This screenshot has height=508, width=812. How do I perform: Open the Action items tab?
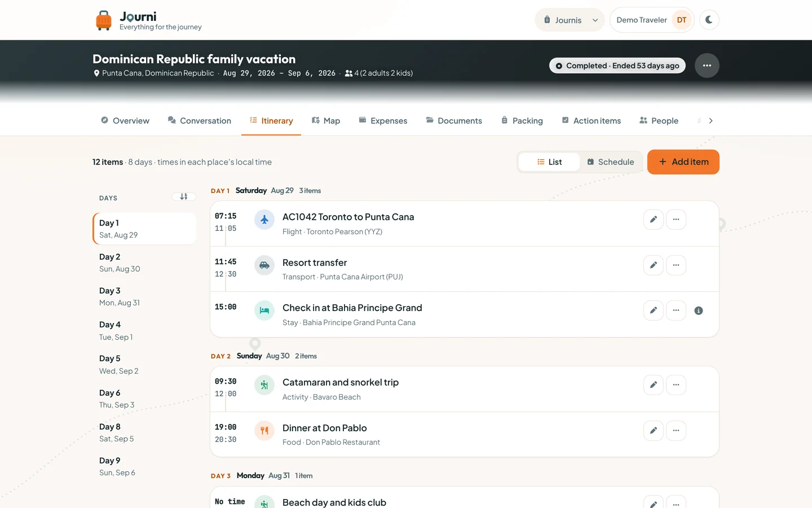pyautogui.click(x=592, y=121)
